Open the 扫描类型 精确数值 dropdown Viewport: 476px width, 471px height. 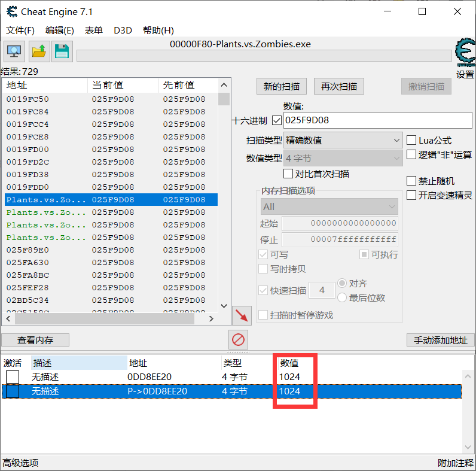coord(343,140)
